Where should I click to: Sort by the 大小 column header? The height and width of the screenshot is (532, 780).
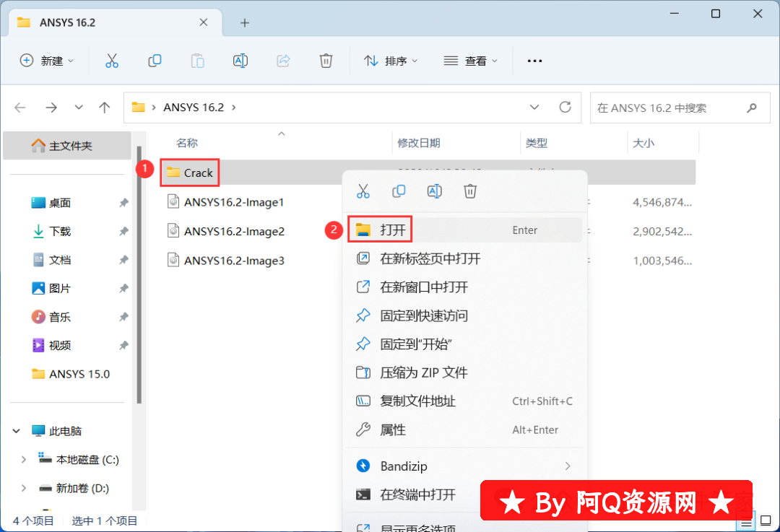[643, 143]
